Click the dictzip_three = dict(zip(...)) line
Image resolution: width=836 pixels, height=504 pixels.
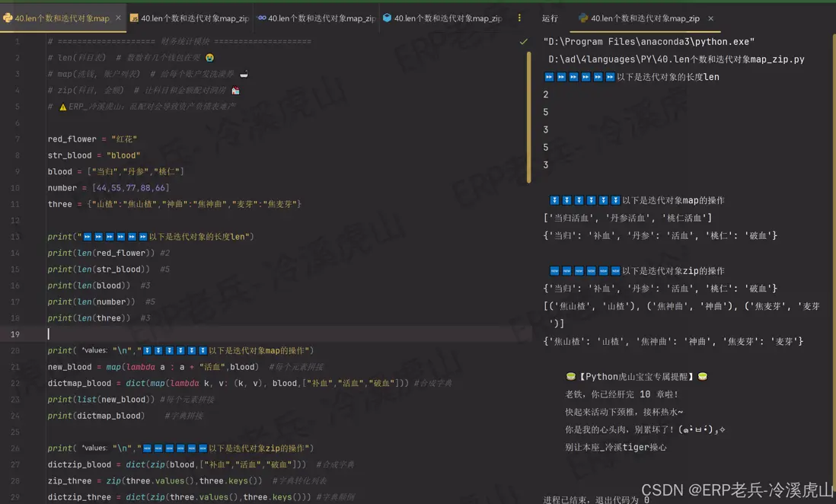click(180, 497)
